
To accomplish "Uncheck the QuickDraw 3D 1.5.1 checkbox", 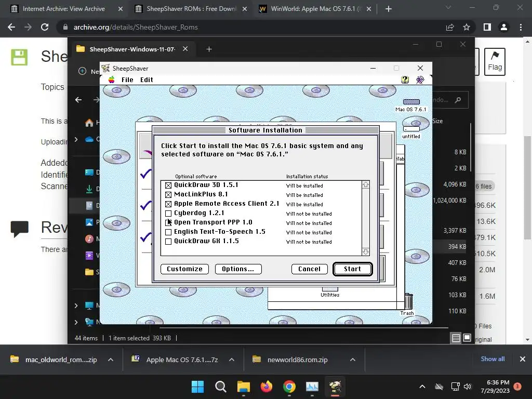I will (168, 185).
